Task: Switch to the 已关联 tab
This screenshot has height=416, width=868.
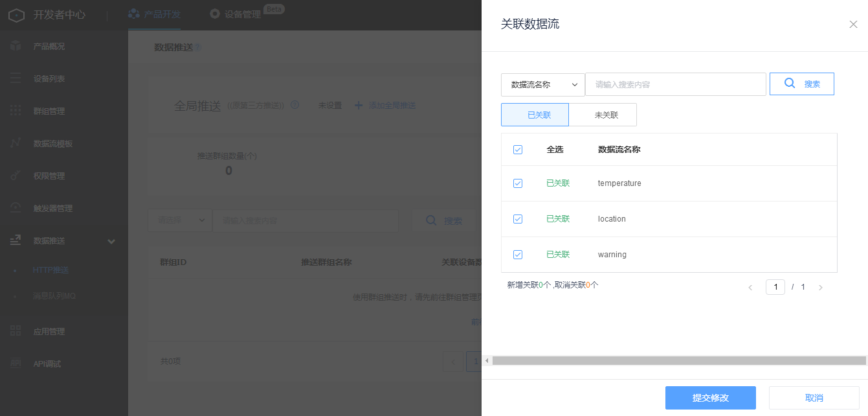Action: click(535, 115)
